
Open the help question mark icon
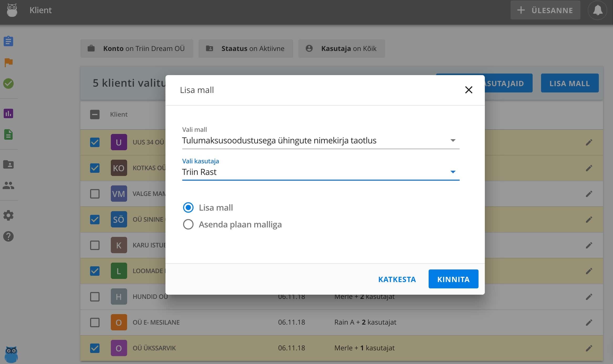click(8, 236)
